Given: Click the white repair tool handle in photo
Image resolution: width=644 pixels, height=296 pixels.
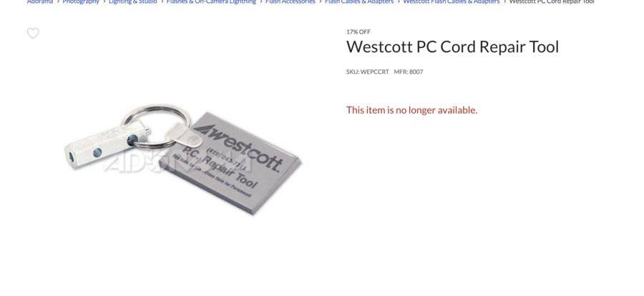Looking at the screenshot, I should (107, 146).
